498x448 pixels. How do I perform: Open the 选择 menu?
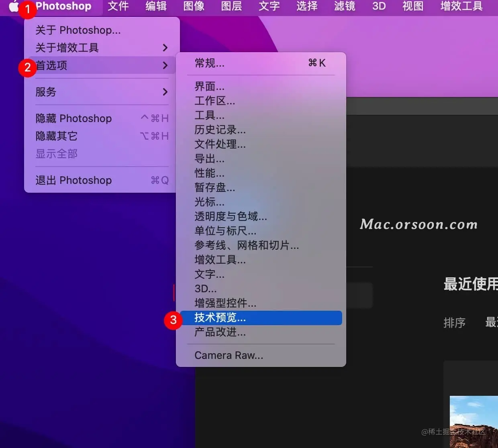pos(307,6)
